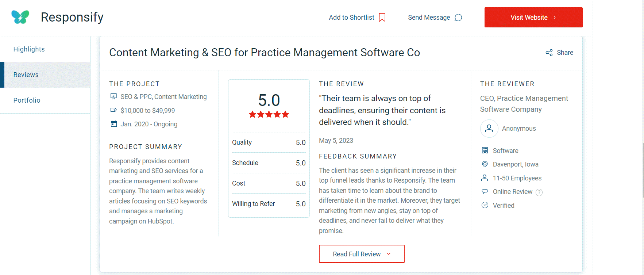The image size is (644, 275).
Task: Click the arrow in Visit Website button
Action: click(x=555, y=18)
